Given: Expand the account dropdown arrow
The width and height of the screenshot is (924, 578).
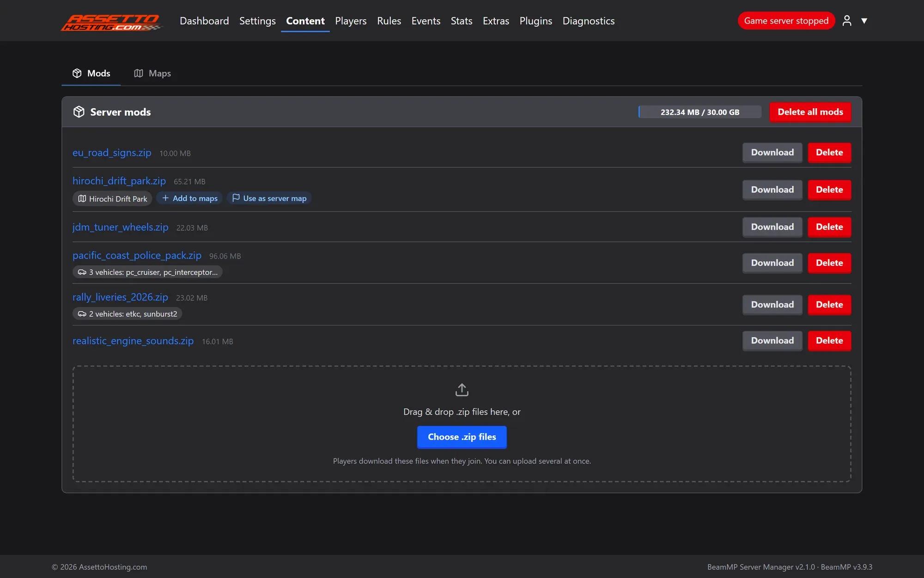Looking at the screenshot, I should pyautogui.click(x=864, y=21).
